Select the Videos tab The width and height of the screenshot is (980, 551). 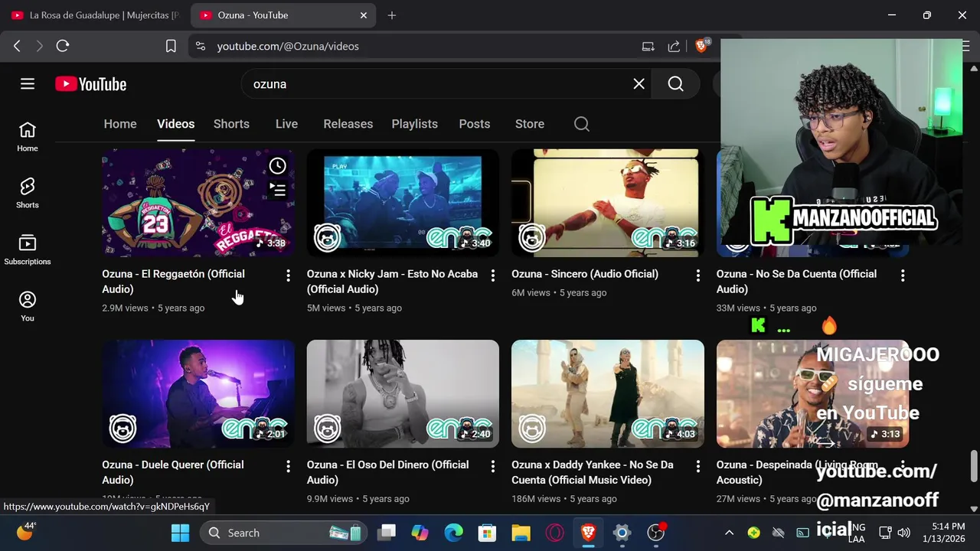pos(175,124)
